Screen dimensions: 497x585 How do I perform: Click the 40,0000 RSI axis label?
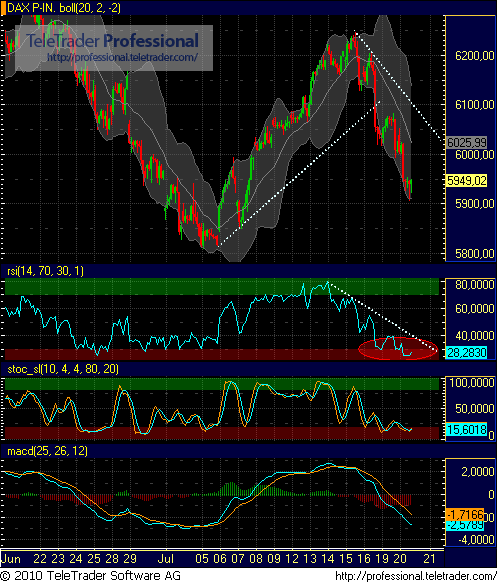[x=475, y=336]
